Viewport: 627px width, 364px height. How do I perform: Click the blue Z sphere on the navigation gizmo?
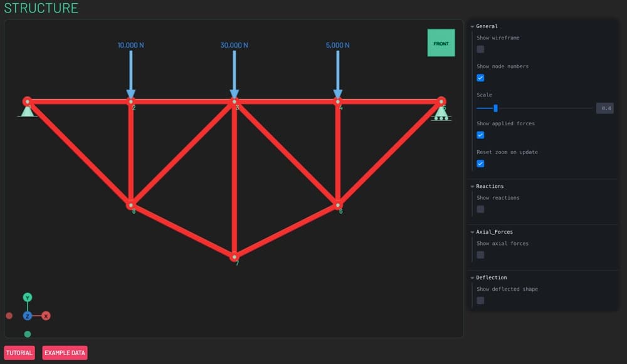coord(27,316)
